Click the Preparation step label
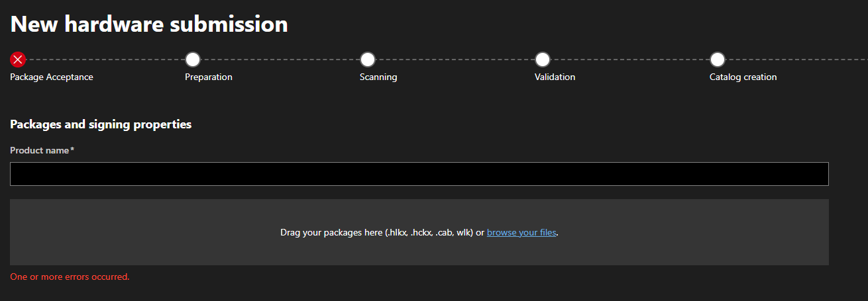The height and width of the screenshot is (301, 868). (209, 77)
